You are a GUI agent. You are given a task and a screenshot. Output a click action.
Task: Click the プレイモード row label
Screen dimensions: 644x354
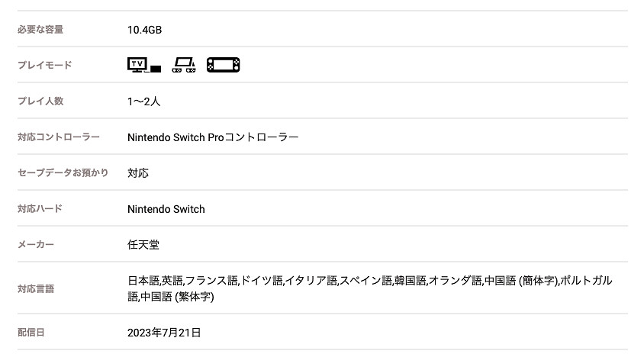point(44,66)
